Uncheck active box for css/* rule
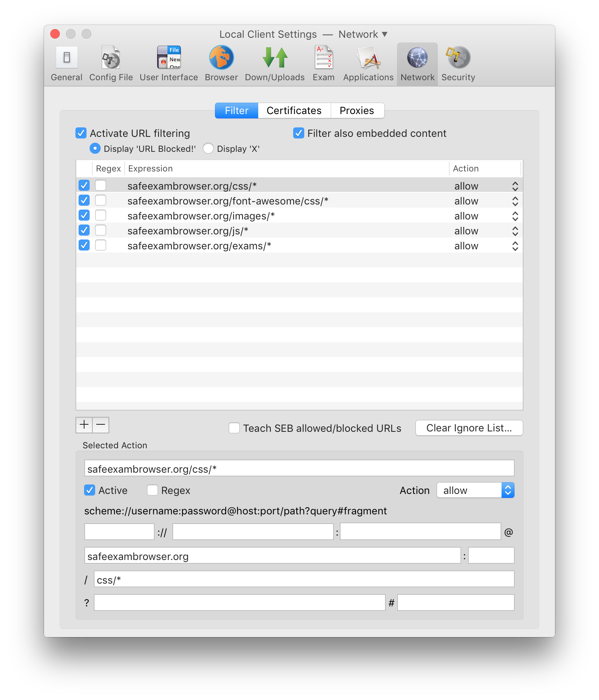599x700 pixels. coord(84,185)
